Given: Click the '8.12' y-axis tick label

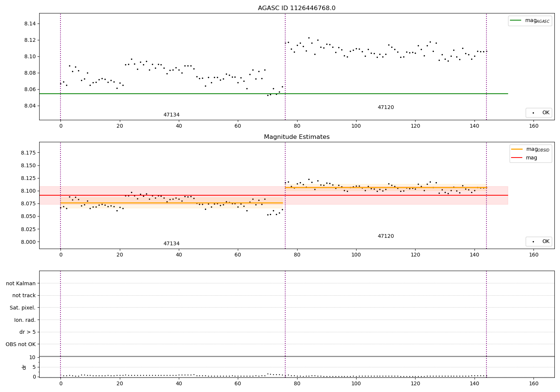Looking at the screenshot, I should tap(30, 40).
